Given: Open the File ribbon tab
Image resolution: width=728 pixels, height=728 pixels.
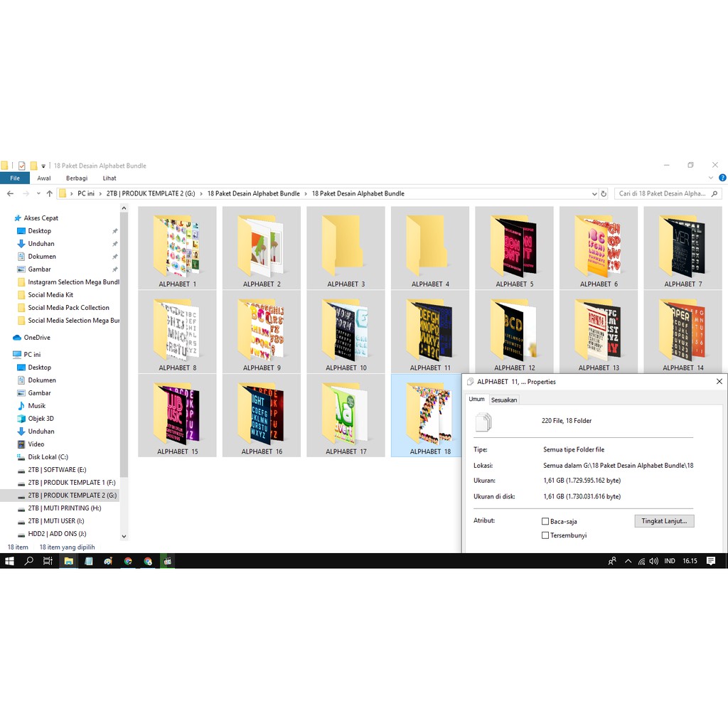Looking at the screenshot, I should click(15, 178).
